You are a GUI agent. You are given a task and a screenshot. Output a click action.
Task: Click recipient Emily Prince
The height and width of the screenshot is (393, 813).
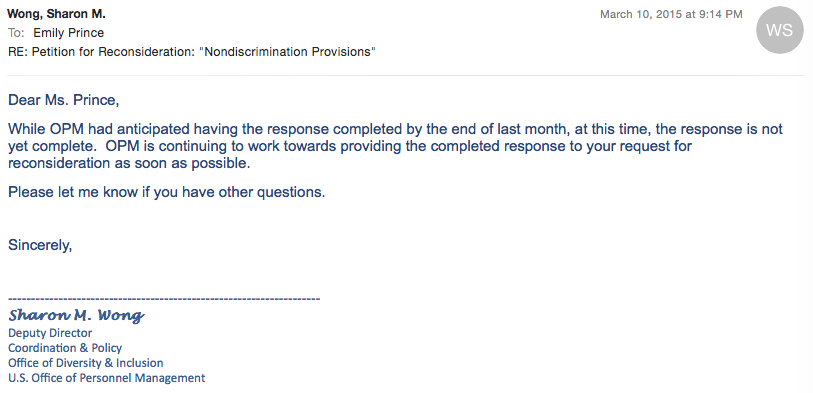(x=68, y=33)
